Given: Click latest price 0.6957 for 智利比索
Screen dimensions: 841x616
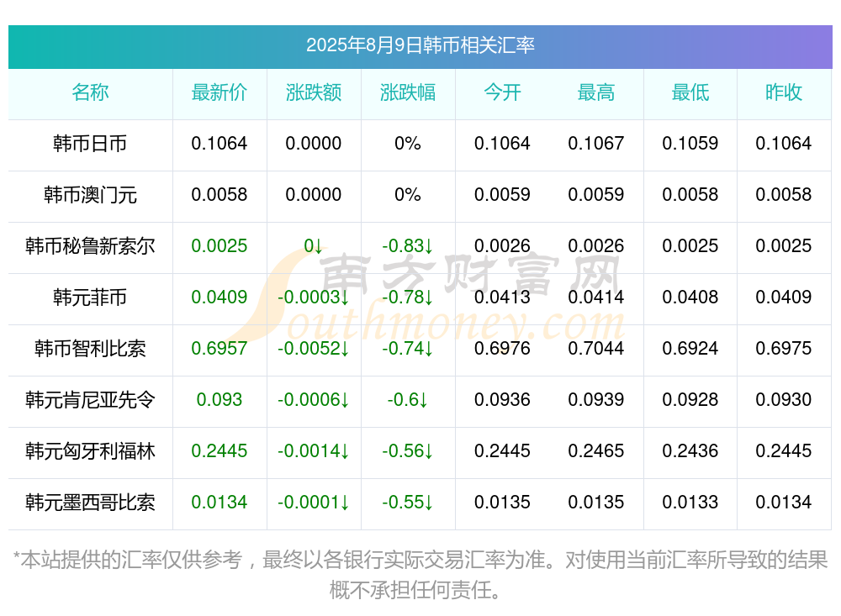Looking at the screenshot, I should (220, 349).
